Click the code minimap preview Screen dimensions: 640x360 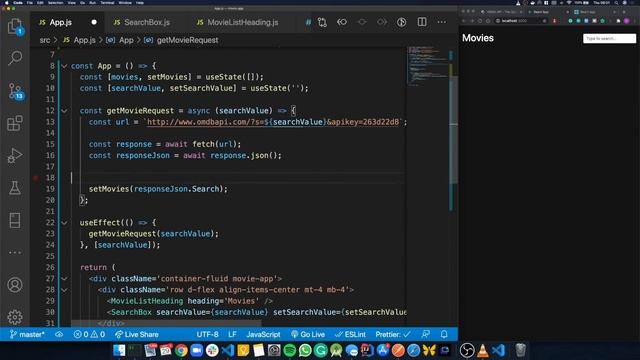(427, 65)
